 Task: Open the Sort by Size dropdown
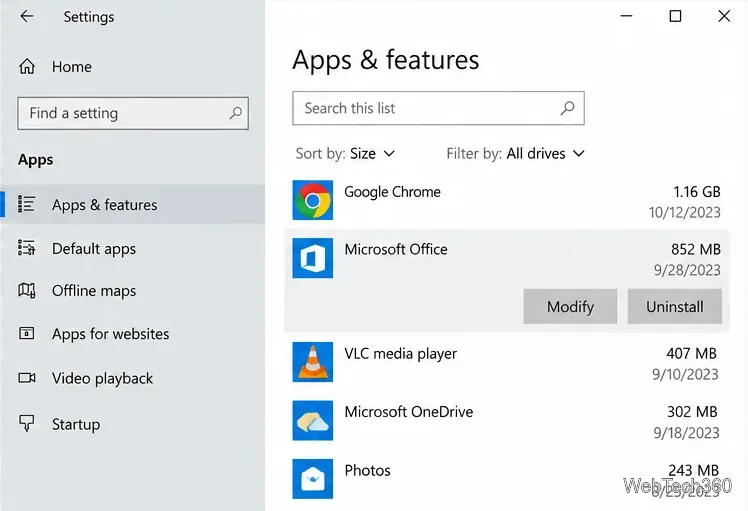[x=345, y=154]
